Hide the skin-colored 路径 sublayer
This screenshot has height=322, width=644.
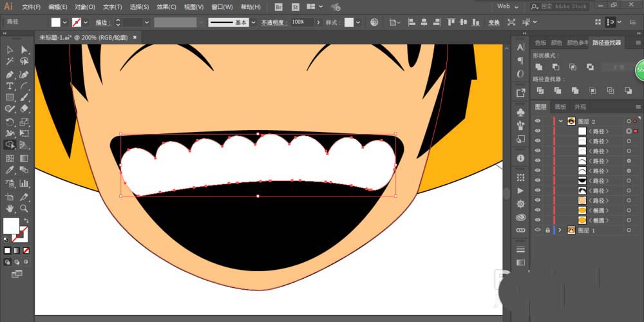point(538,200)
